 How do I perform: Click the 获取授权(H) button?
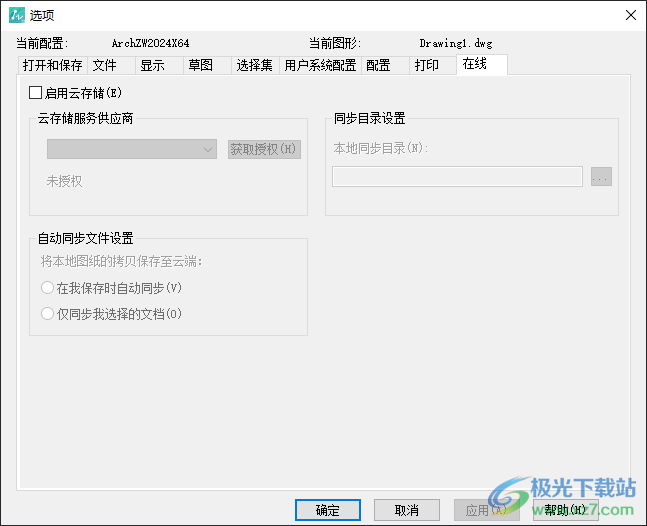[x=264, y=149]
